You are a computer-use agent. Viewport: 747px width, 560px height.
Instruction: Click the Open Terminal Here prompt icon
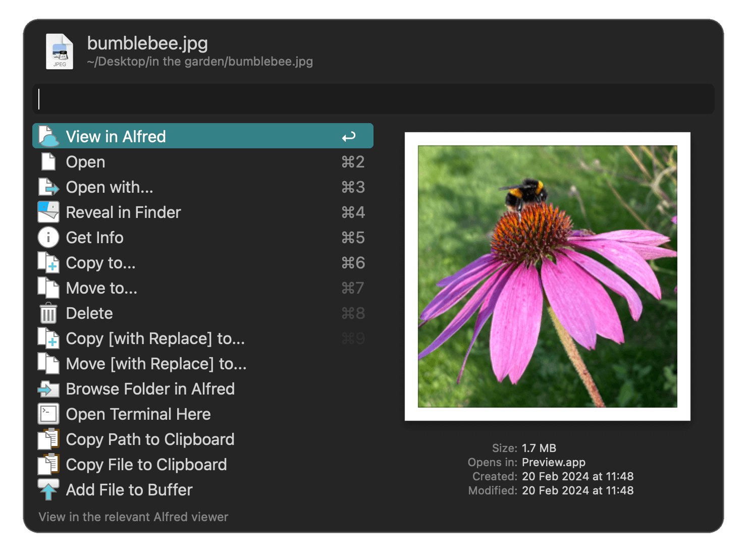point(48,414)
